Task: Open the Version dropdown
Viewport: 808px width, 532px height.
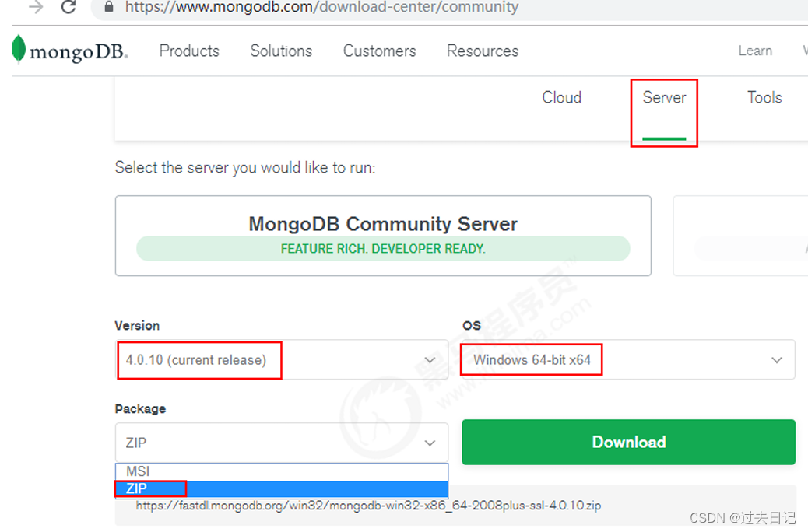Action: 282,359
